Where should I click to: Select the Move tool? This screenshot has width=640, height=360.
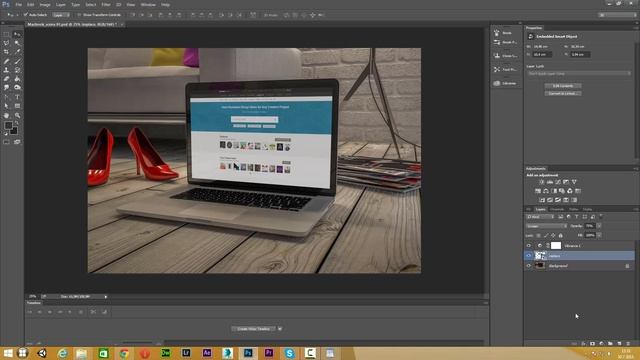[x=17, y=34]
